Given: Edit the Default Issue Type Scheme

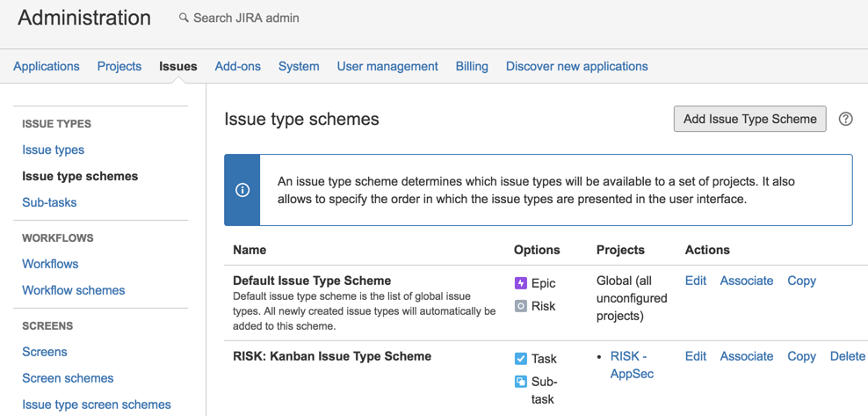Looking at the screenshot, I should pos(696,281).
